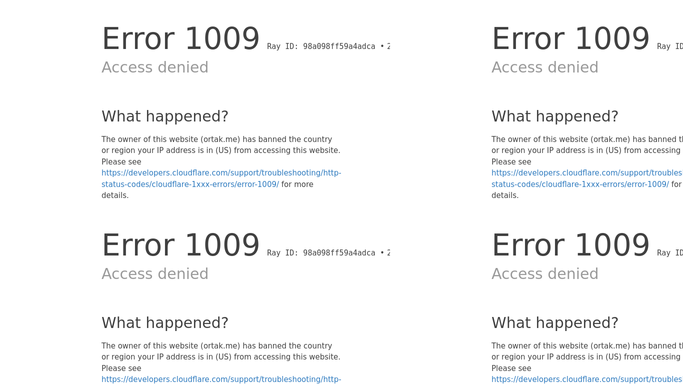
Task: Select the Ray ID text in the bottom-left panel
Action: tap(328, 253)
